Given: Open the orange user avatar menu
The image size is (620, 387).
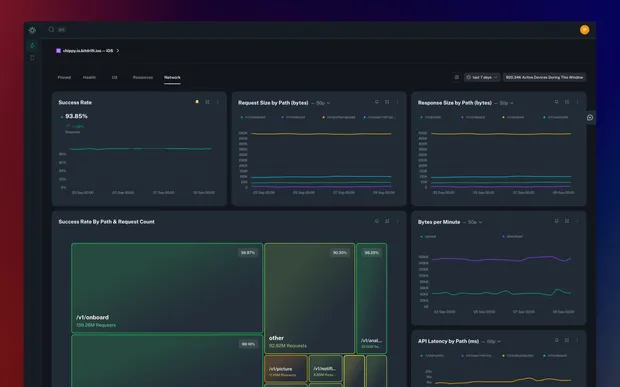Looking at the screenshot, I should [x=584, y=30].
